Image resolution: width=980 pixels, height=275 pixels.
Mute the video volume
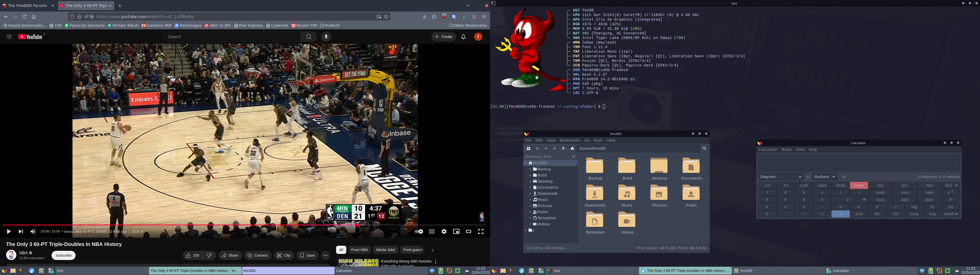click(33, 232)
